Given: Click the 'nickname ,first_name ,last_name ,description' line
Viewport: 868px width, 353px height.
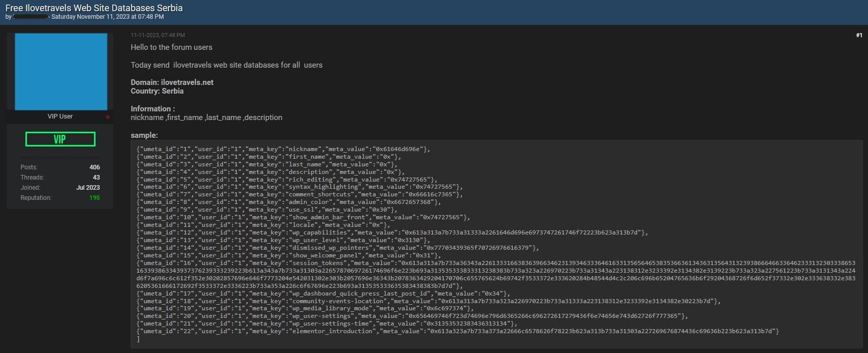Looking at the screenshot, I should (206, 117).
